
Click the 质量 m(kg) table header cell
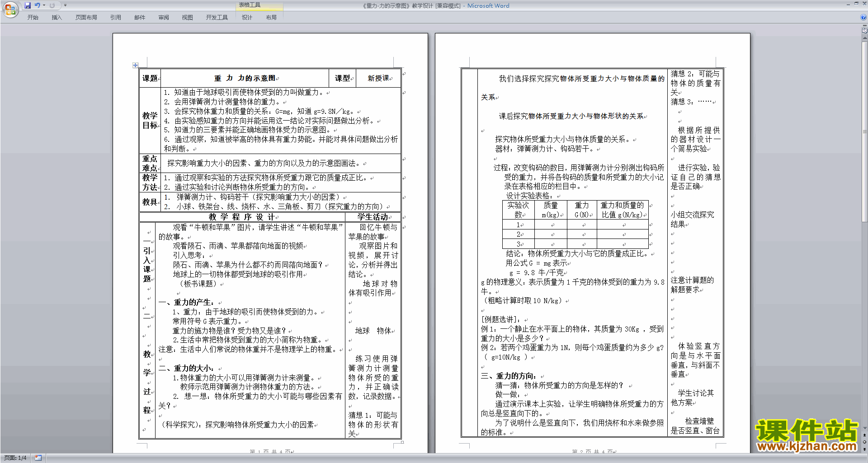(x=551, y=210)
